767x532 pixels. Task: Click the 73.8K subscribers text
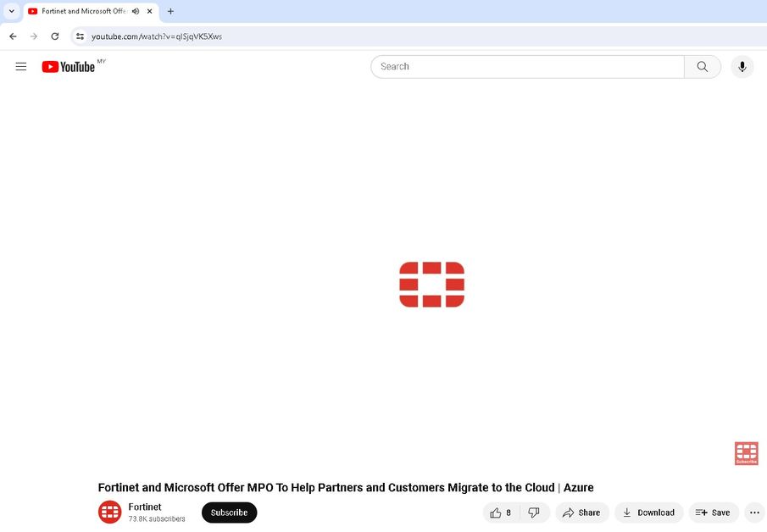click(157, 518)
